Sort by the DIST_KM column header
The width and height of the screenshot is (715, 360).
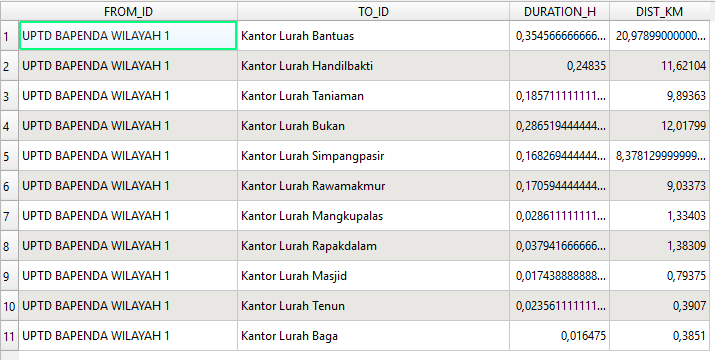coord(659,11)
